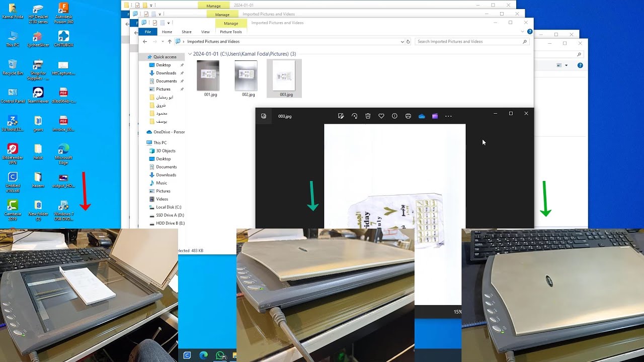This screenshot has height=362, width=644.
Task: Open Clipchamp purple icon in Photos toolbar
Action: tap(435, 116)
